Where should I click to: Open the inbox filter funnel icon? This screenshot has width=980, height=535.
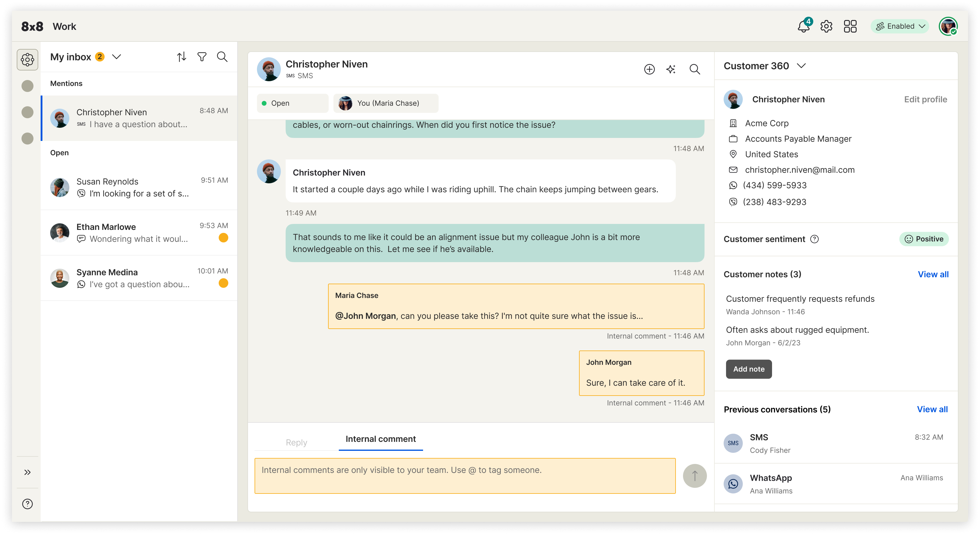click(x=202, y=57)
